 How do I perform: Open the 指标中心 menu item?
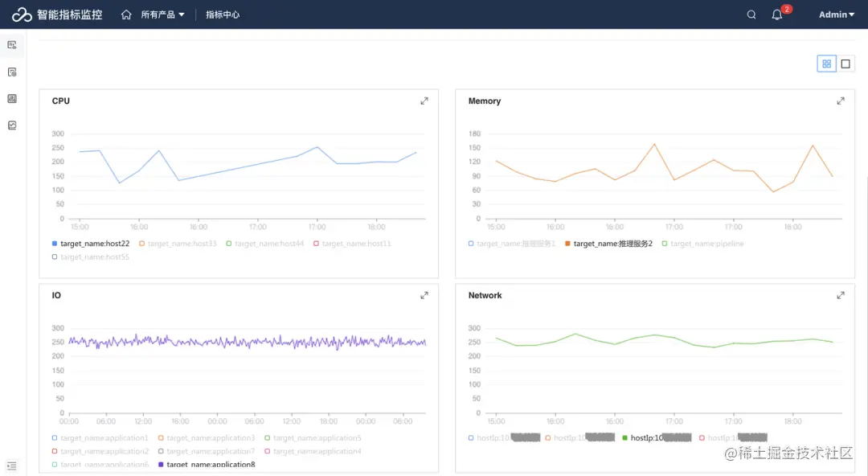point(223,15)
